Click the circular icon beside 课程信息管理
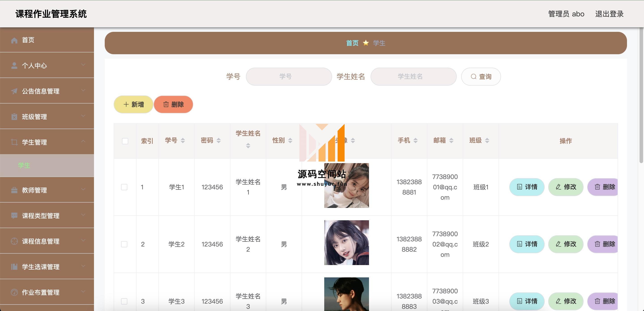The height and width of the screenshot is (311, 644). click(x=14, y=241)
